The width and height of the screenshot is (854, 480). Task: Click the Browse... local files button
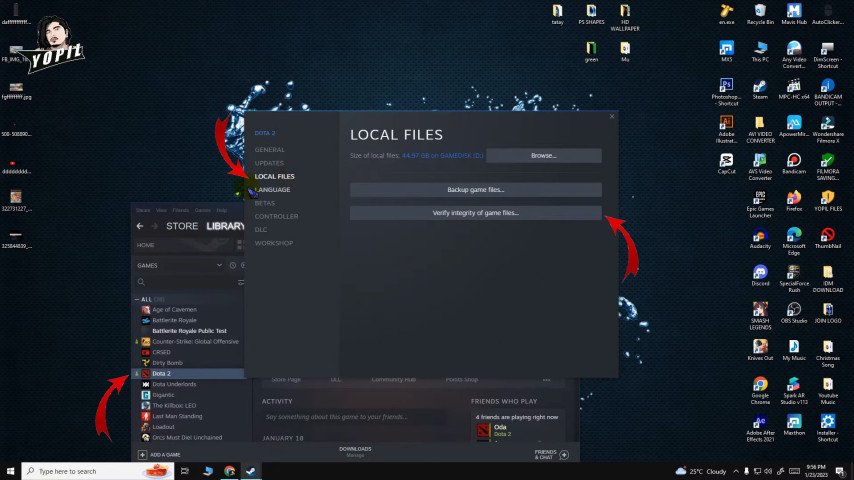(x=544, y=155)
